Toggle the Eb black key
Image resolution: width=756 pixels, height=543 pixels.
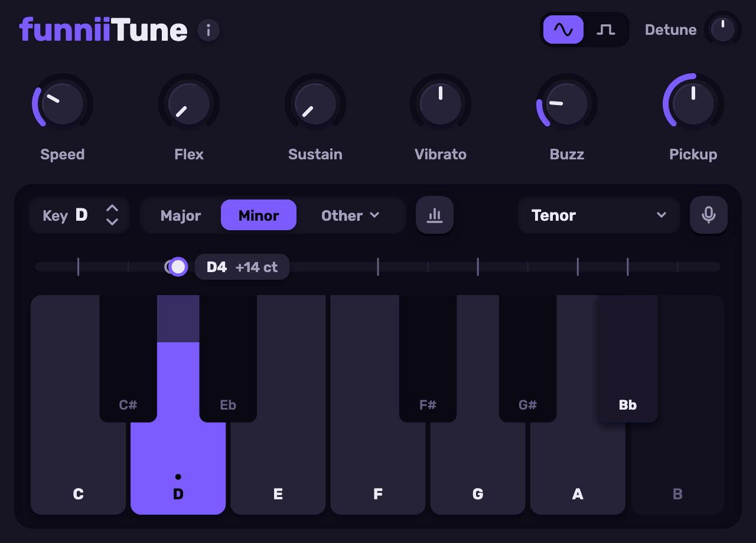click(x=228, y=358)
